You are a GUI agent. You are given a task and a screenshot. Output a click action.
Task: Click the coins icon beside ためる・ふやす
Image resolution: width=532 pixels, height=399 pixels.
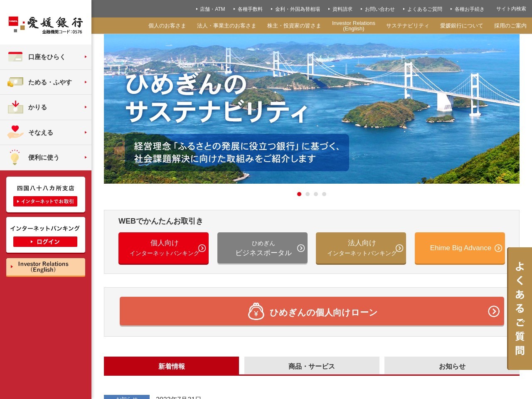(15, 82)
